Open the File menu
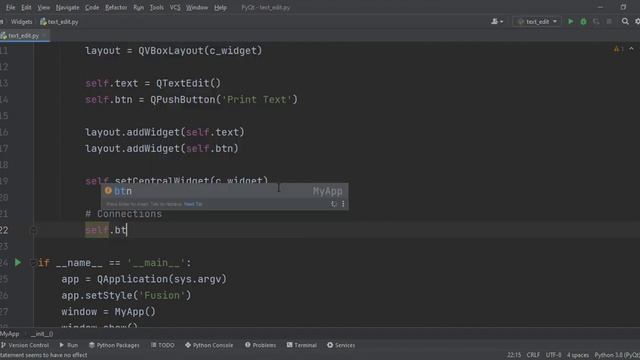 (x=11, y=7)
